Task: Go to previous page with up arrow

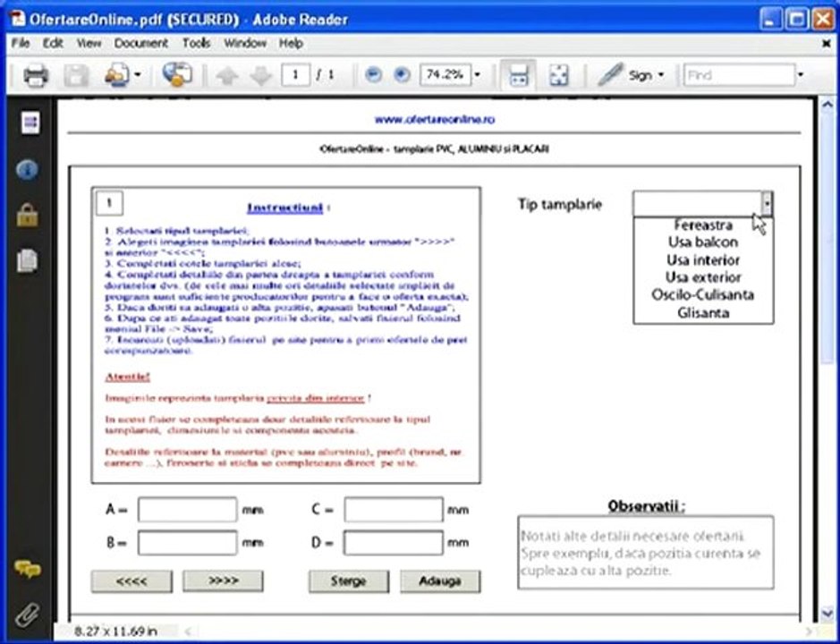Action: [x=227, y=75]
